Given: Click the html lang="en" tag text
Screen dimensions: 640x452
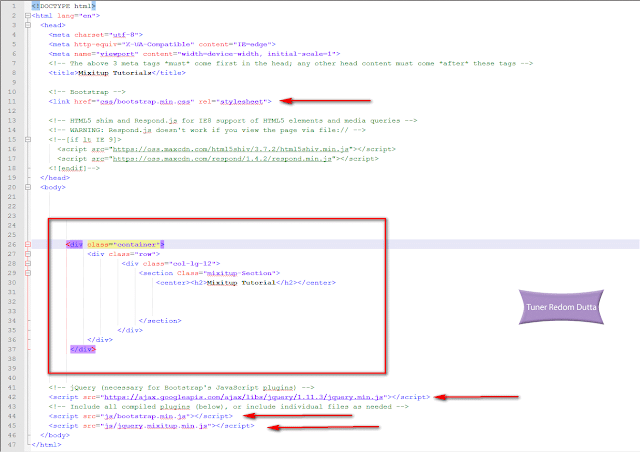Looking at the screenshot, I should coord(66,16).
